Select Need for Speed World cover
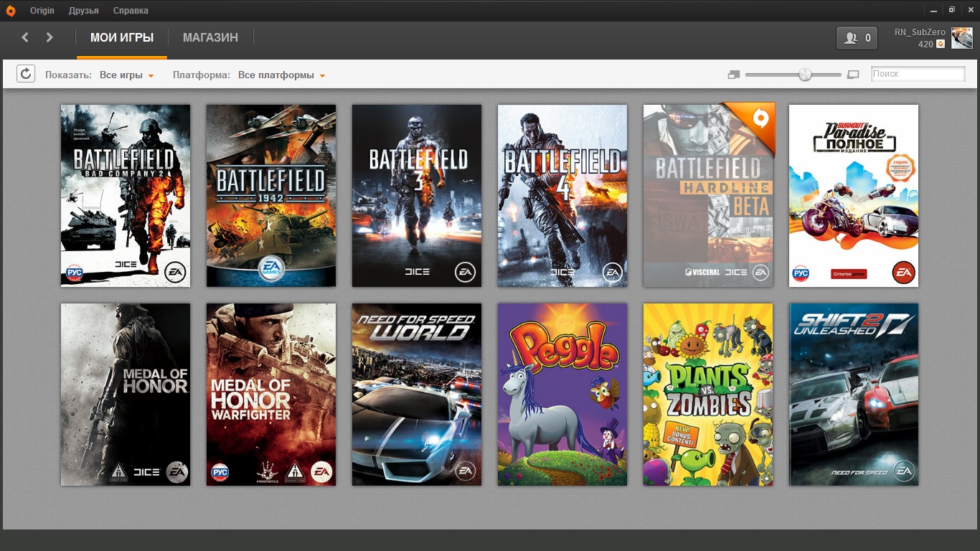Viewport: 980px width, 551px height. point(417,395)
